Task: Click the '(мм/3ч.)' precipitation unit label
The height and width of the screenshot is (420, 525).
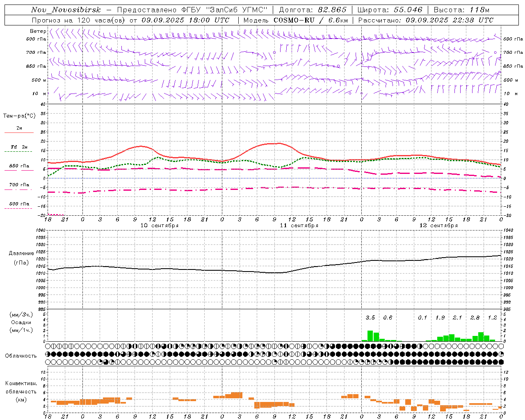Action: point(21,315)
